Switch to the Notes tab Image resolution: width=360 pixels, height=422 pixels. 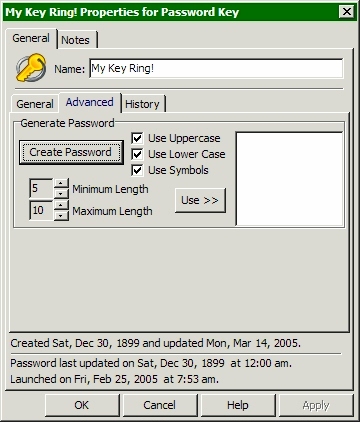coord(76,40)
